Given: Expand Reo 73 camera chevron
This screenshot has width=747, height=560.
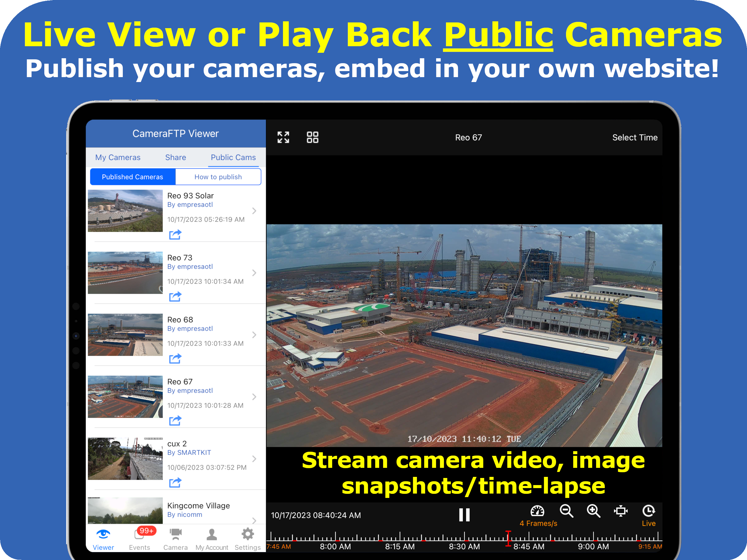Looking at the screenshot, I should 254,273.
